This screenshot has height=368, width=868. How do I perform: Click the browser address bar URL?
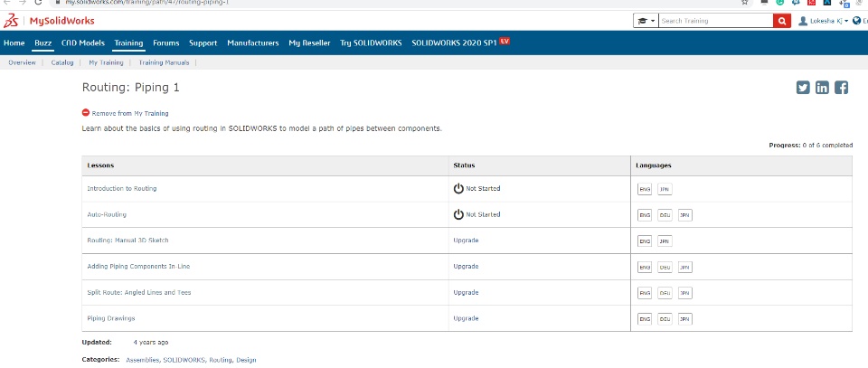pos(147,2)
